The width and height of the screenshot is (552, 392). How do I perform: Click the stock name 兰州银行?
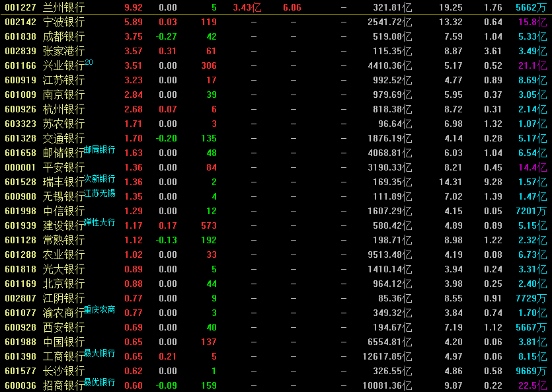point(63,7)
